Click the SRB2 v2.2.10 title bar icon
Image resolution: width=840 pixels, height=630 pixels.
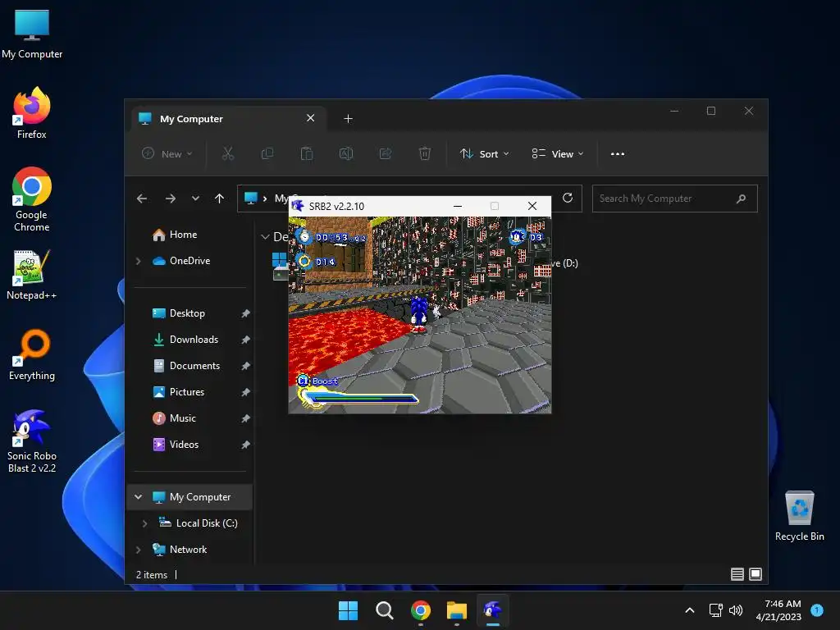coord(298,206)
